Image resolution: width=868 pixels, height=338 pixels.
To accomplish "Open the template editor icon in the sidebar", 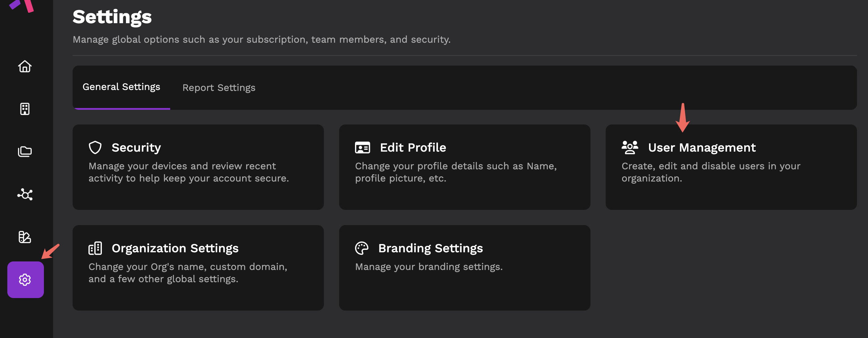I will [x=25, y=237].
